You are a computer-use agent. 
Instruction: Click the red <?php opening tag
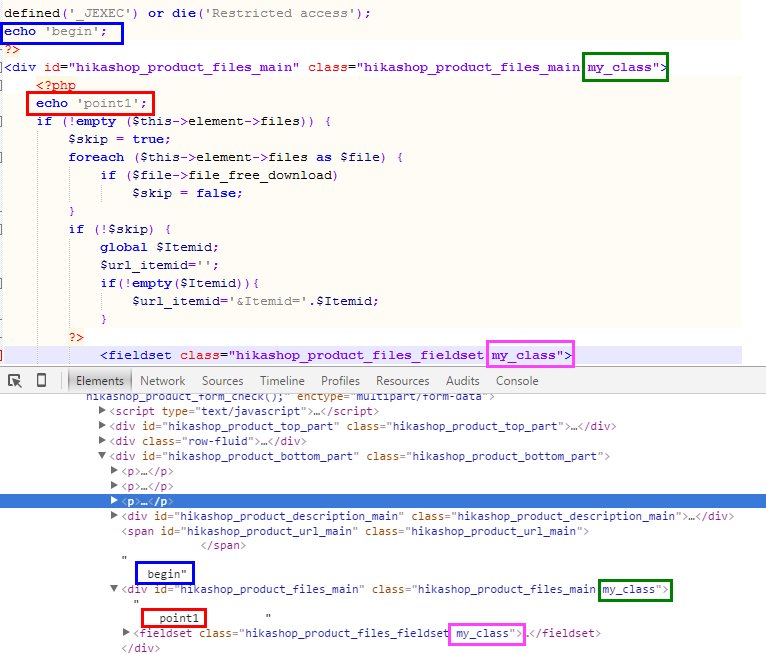point(56,85)
